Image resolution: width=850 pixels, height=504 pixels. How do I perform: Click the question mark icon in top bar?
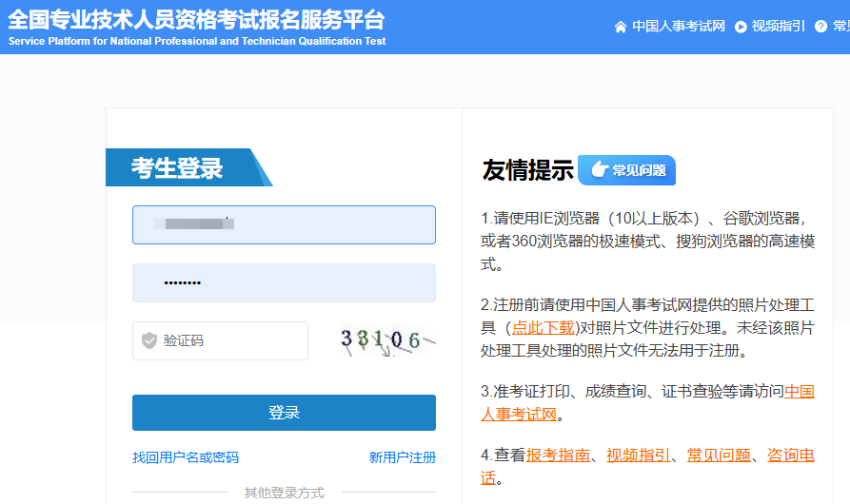pos(820,27)
